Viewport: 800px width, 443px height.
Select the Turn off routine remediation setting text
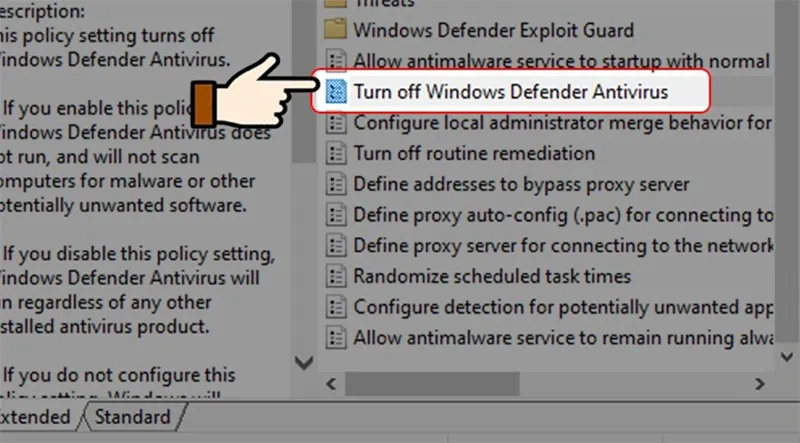(x=474, y=154)
